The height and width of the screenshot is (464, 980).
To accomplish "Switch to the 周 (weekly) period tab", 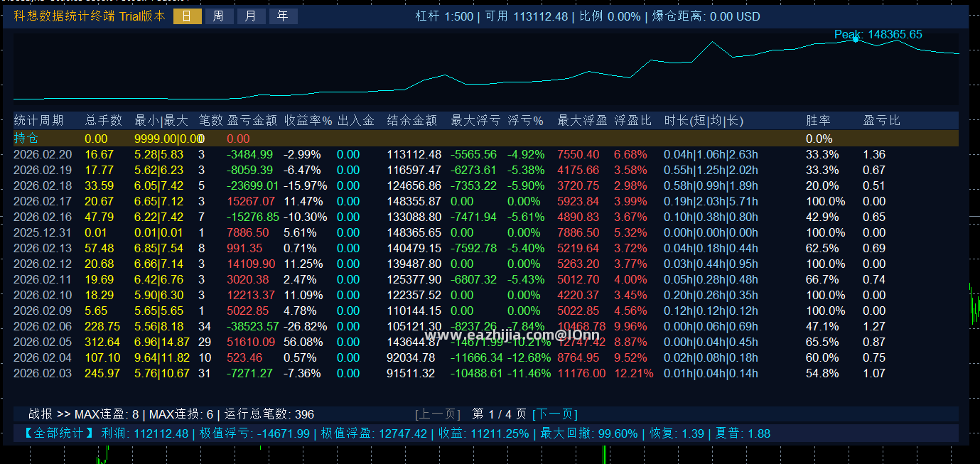I will click(219, 16).
